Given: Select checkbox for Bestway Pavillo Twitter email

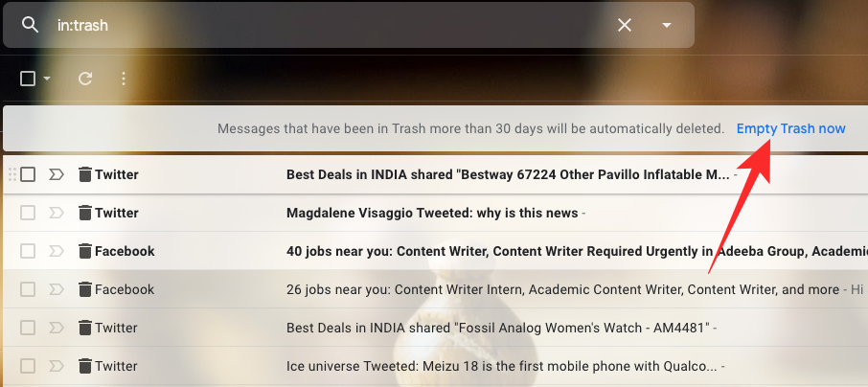Looking at the screenshot, I should (28, 174).
